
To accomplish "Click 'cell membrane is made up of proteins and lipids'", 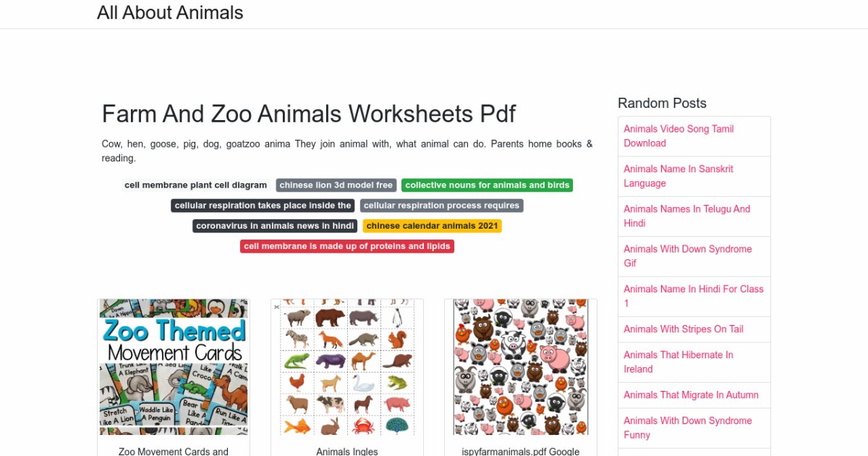I will pos(346,245).
